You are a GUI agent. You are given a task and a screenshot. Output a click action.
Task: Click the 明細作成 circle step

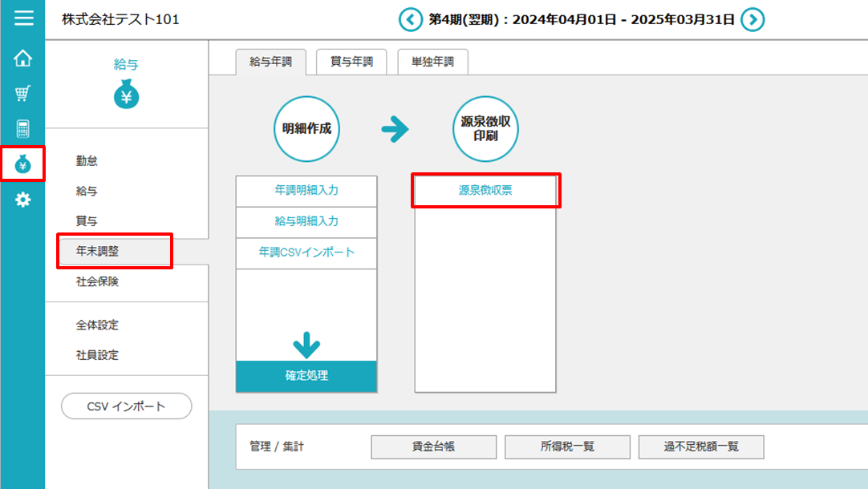306,129
